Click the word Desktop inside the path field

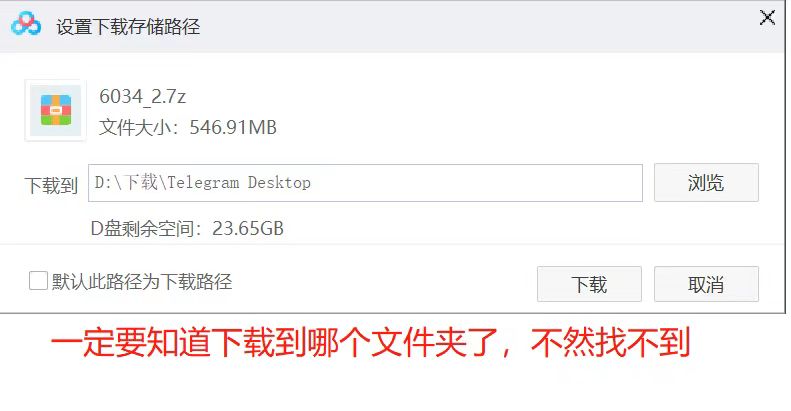[279, 183]
